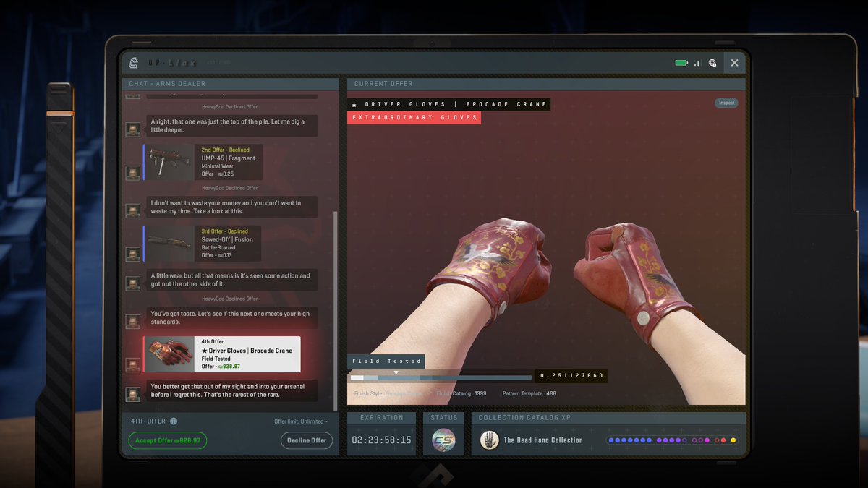Click the globe network icon
The width and height of the screenshot is (868, 488).
712,63
